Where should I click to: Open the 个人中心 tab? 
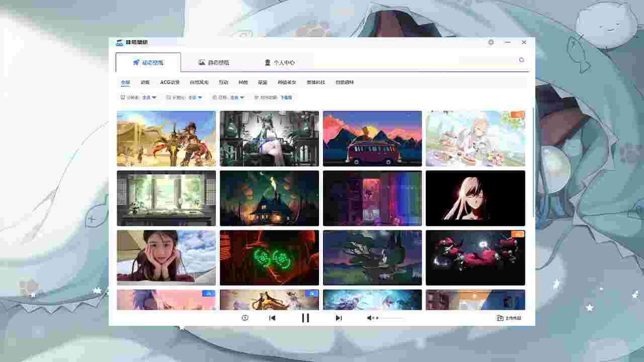[280, 63]
